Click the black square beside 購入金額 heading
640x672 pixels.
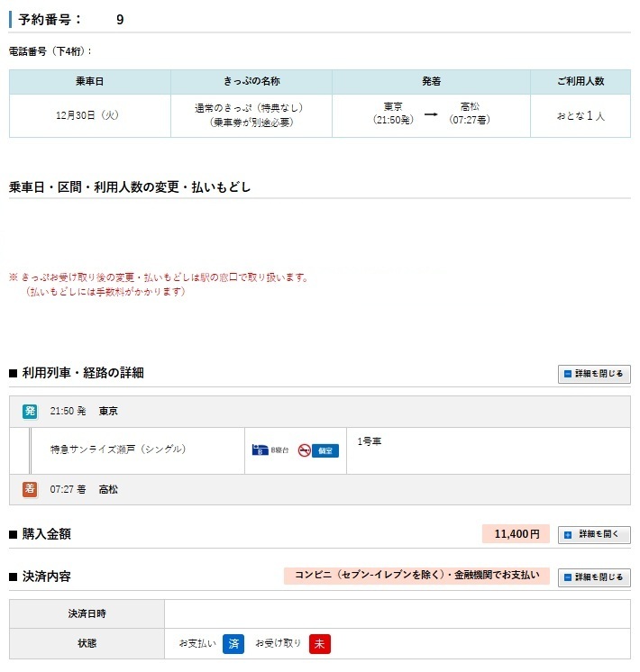pos(14,535)
